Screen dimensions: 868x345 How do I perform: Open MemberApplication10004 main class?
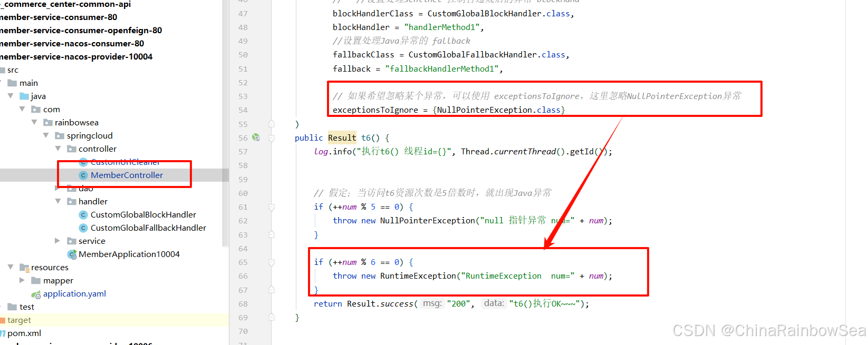(x=129, y=254)
